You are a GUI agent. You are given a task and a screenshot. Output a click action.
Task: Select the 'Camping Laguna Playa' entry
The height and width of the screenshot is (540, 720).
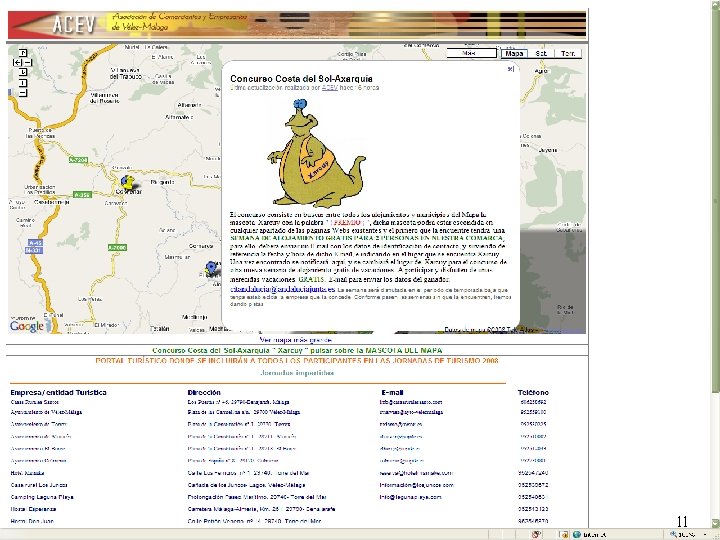point(42,497)
